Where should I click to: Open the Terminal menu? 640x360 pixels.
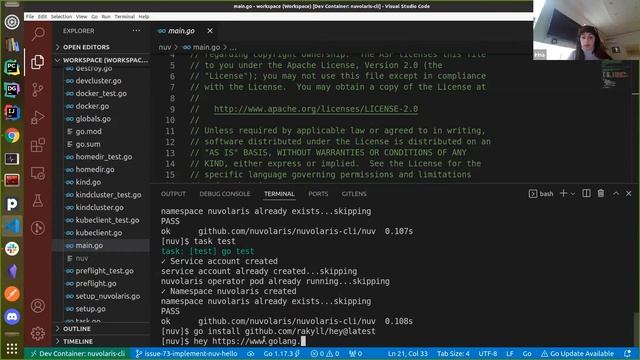click(x=124, y=17)
